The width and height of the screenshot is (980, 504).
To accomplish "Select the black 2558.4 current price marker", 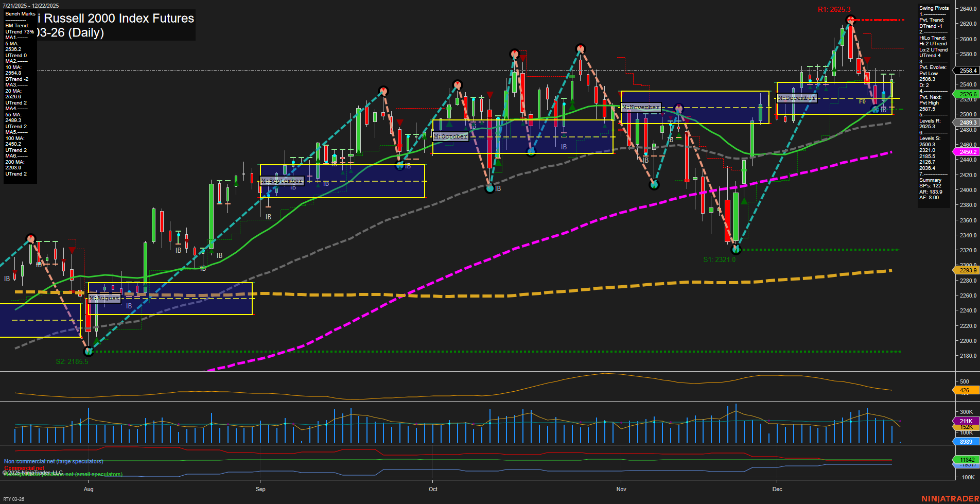I will point(966,70).
